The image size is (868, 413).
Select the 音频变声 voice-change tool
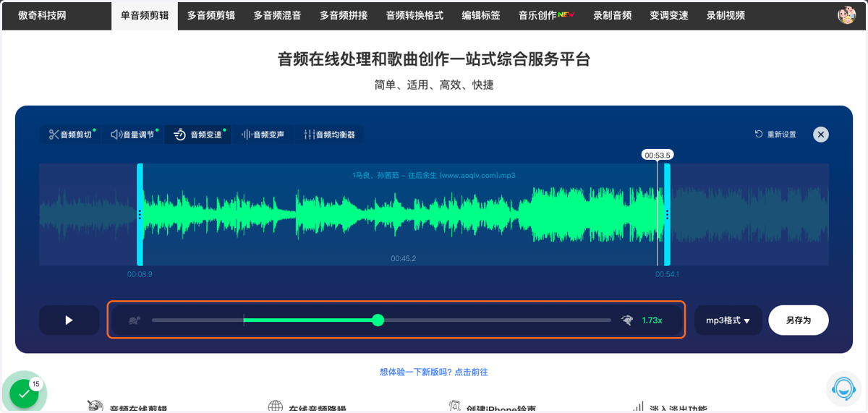point(263,135)
